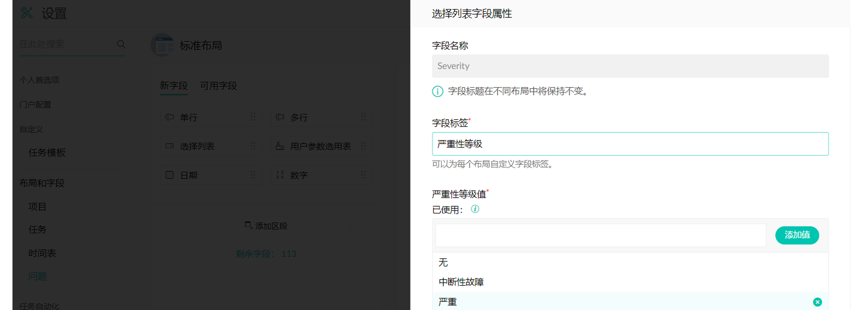This screenshot has width=868, height=310.
Task: Click the 选择列表 dropdown field icon
Action: 170,146
